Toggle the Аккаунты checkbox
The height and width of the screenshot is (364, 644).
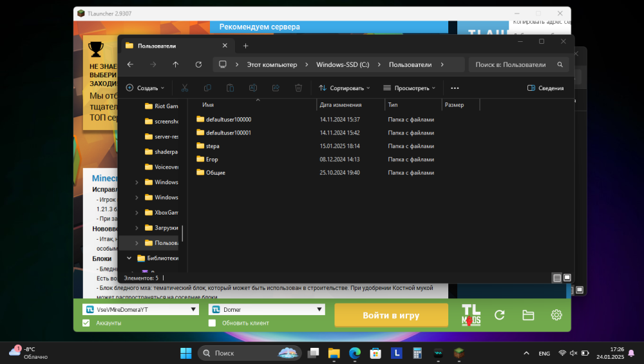point(86,323)
